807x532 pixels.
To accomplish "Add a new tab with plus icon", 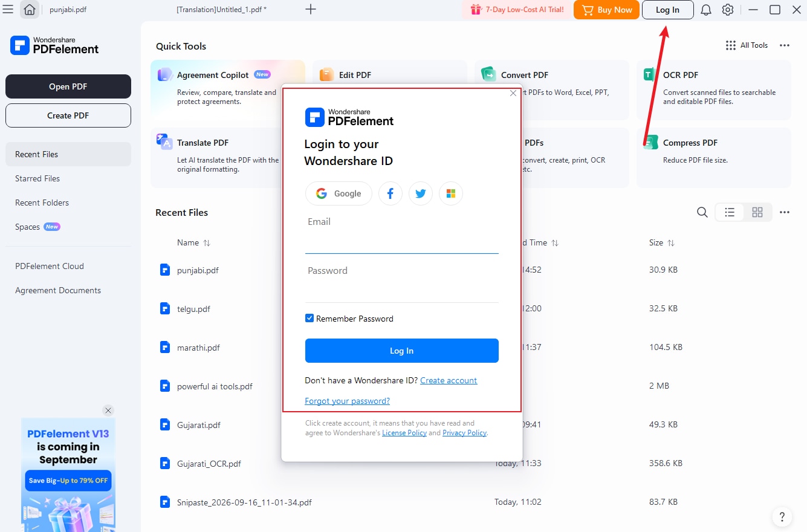I will point(311,9).
